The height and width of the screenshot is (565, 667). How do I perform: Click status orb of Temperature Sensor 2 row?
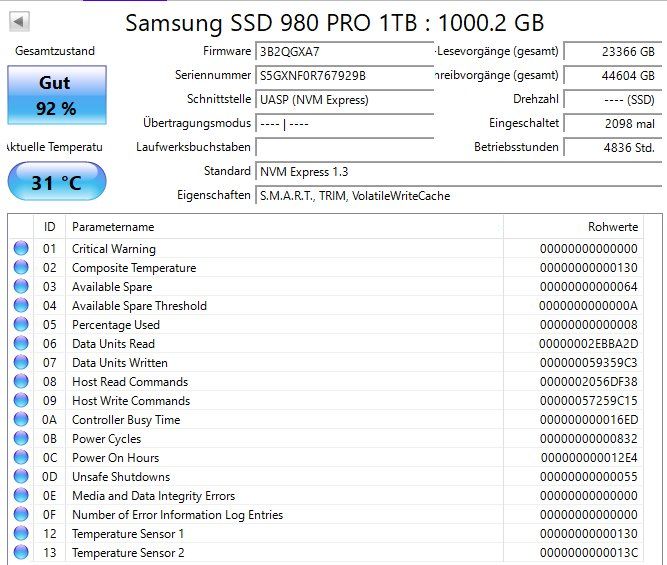[x=21, y=552]
